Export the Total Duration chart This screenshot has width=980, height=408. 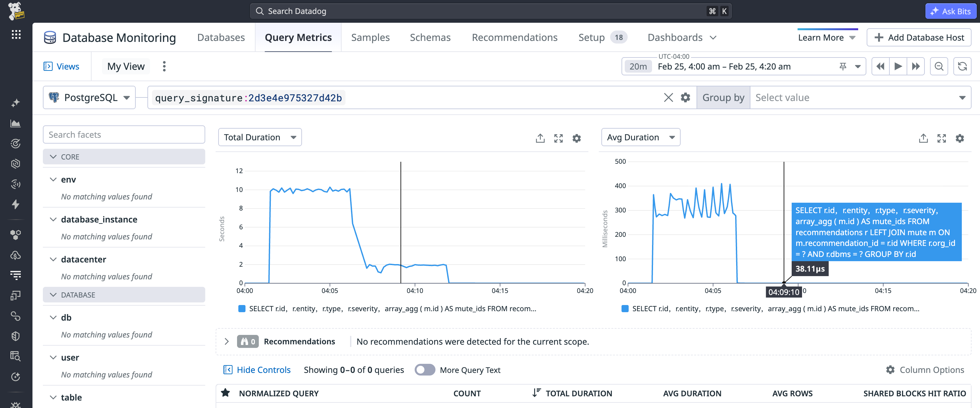(540, 138)
